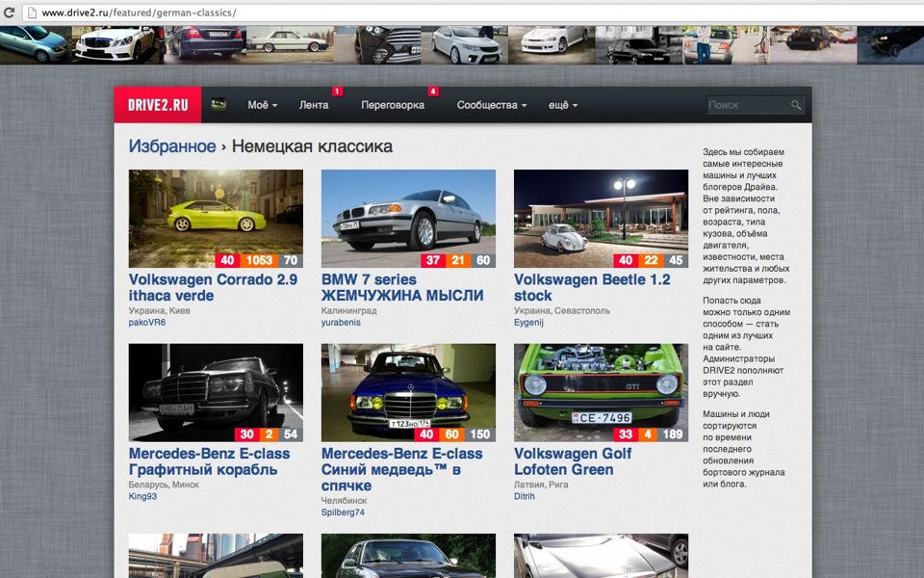Viewport: 924px width, 578px height.
Task: Visit the Ditrih user profile
Action: [x=525, y=497]
